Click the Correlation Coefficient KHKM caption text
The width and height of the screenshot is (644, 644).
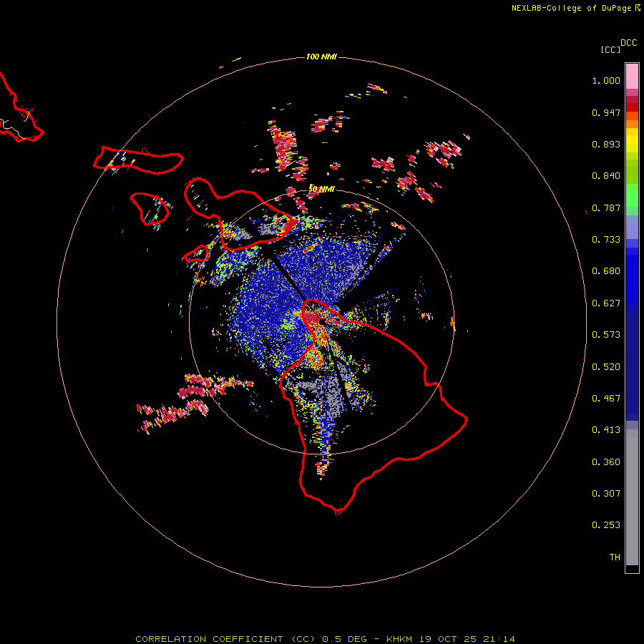tap(325, 639)
